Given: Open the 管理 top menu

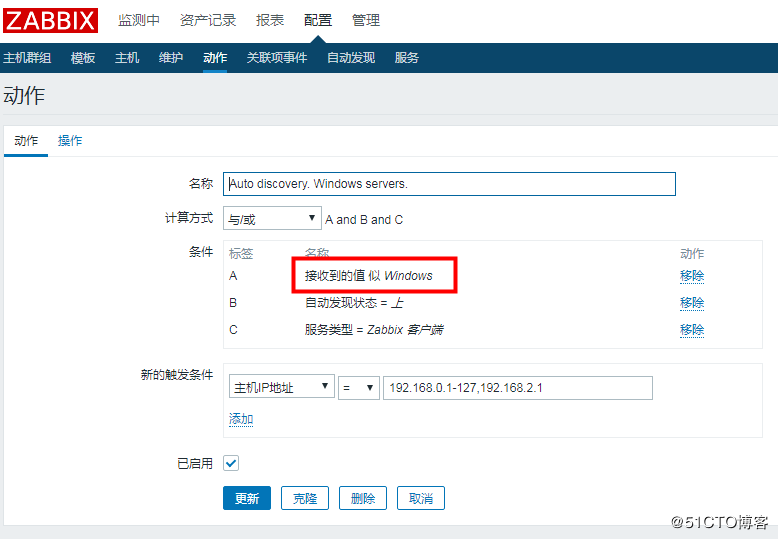Looking at the screenshot, I should coord(366,20).
